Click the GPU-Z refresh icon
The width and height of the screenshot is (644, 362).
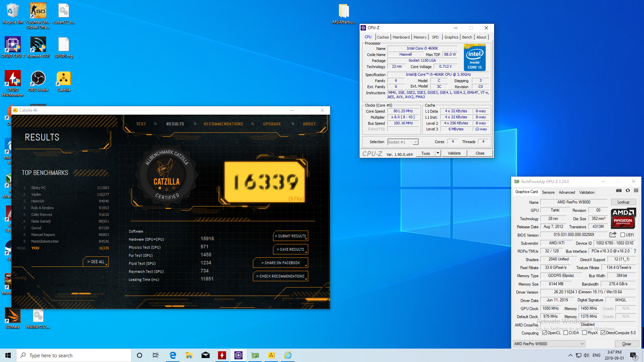point(628,190)
